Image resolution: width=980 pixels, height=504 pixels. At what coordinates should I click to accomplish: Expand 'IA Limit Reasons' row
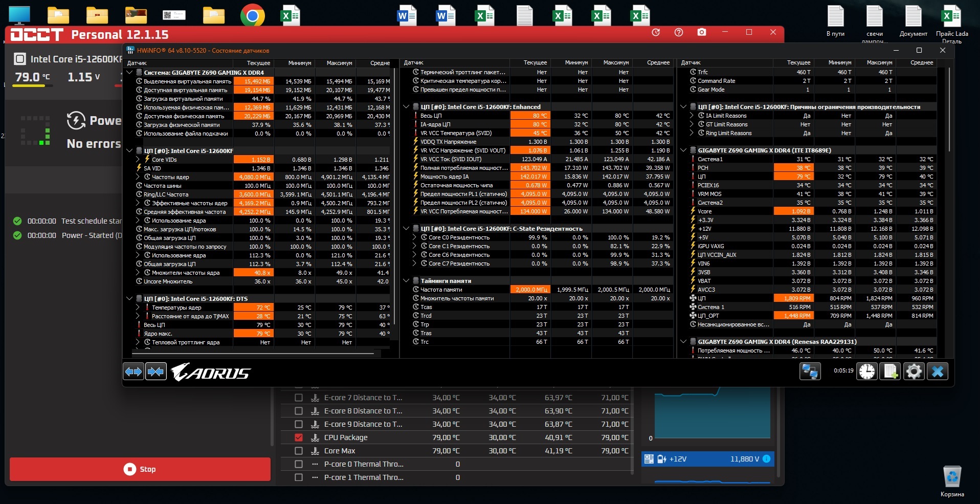point(692,116)
